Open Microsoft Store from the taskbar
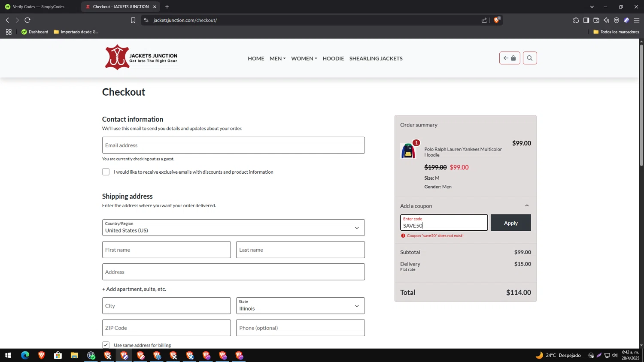Viewport: 644px width, 362px height. coord(58,355)
